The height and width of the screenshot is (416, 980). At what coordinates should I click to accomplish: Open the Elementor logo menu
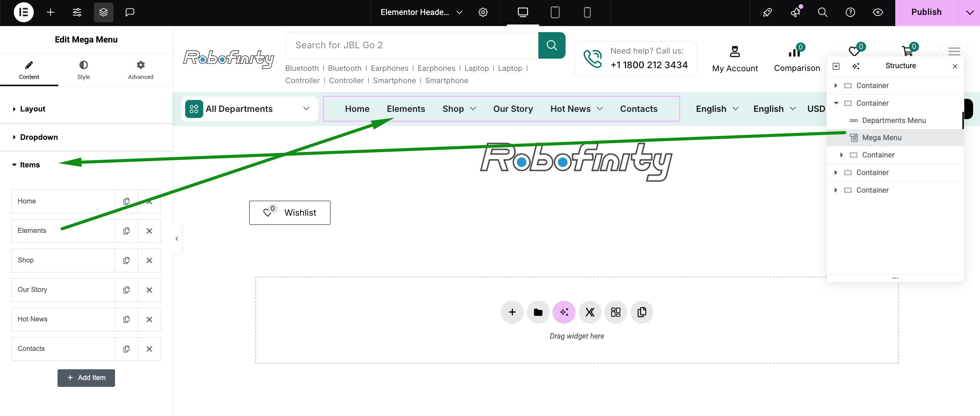[23, 12]
